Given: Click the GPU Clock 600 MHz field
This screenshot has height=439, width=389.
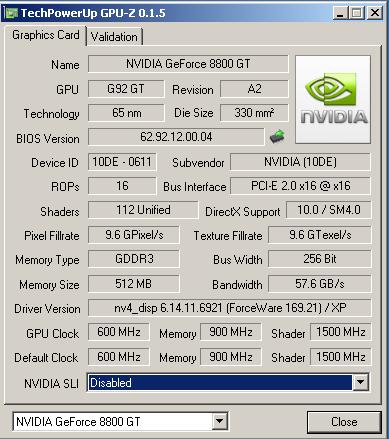Looking at the screenshot, I should (x=119, y=332).
